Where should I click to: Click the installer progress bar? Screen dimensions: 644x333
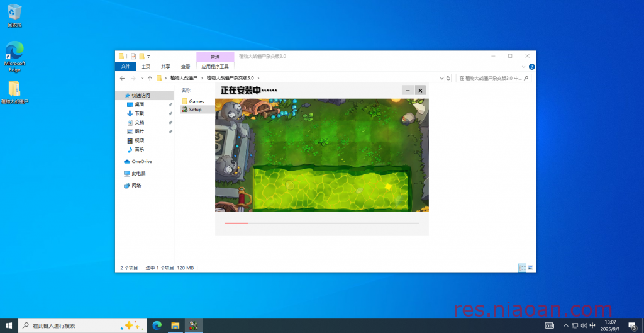coord(321,223)
